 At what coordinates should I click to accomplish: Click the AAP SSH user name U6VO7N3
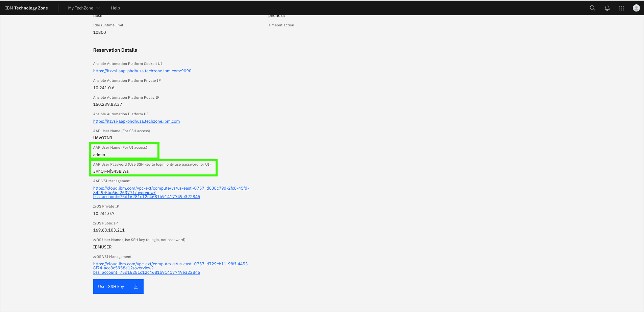click(102, 138)
